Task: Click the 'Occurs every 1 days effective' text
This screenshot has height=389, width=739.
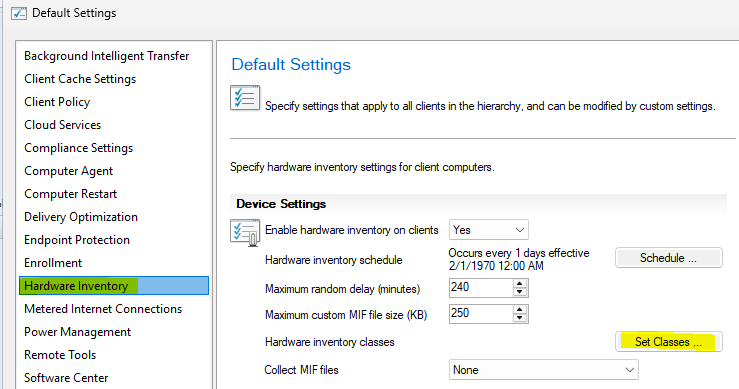Action: pos(519,253)
